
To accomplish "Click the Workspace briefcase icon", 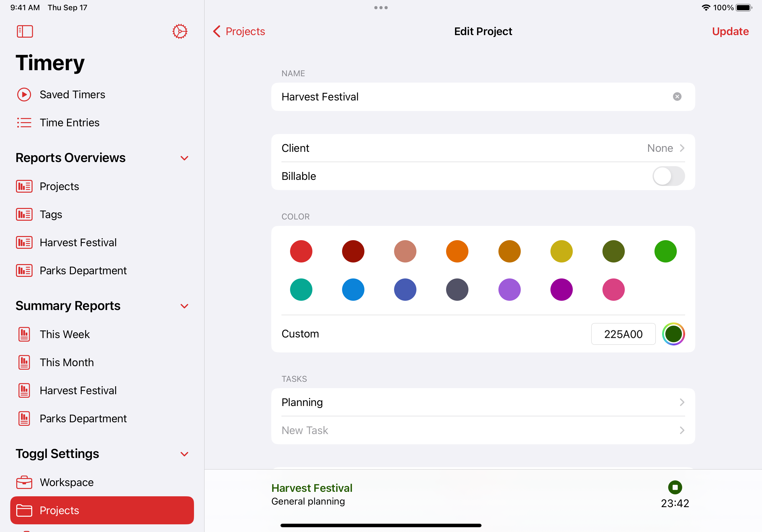I will coord(24,482).
